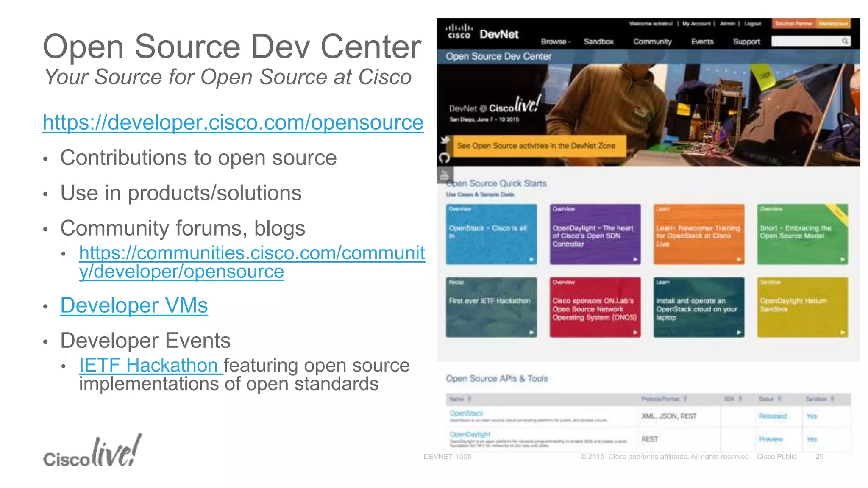This screenshot has height=488, width=868.
Task: Click the Open Source APIs & Tools heading
Action: pos(497,378)
